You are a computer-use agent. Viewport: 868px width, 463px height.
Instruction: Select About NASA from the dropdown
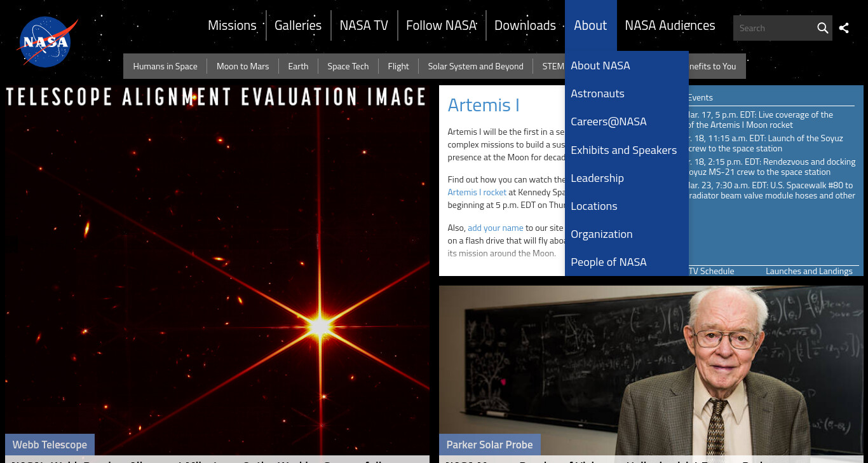pos(627,66)
